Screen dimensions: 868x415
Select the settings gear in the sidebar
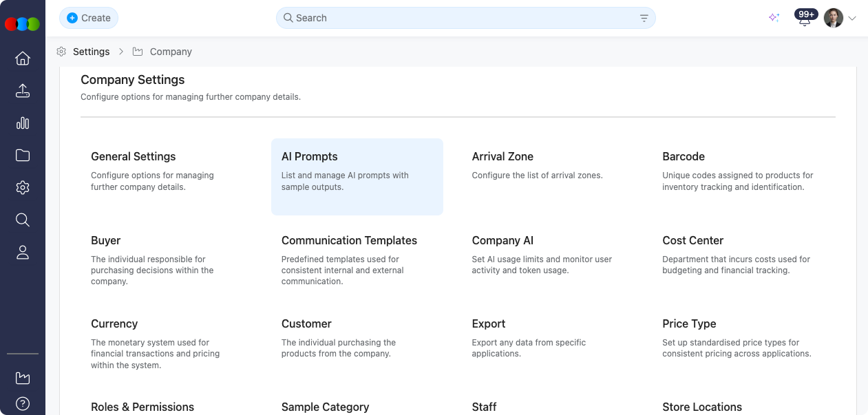point(22,187)
